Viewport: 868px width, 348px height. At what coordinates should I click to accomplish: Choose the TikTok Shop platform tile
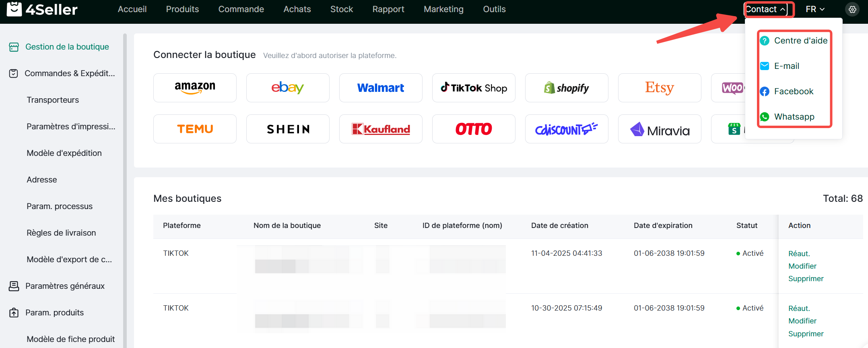pyautogui.click(x=474, y=88)
